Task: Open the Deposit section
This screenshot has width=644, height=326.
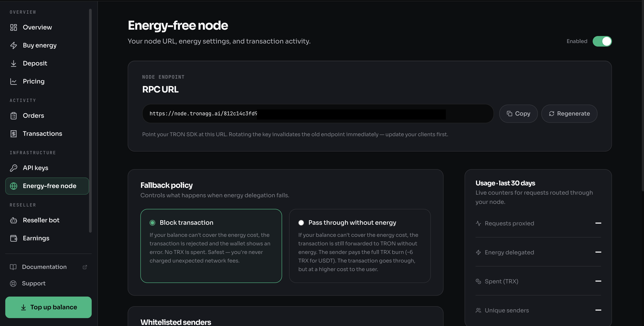Action: click(x=47, y=63)
